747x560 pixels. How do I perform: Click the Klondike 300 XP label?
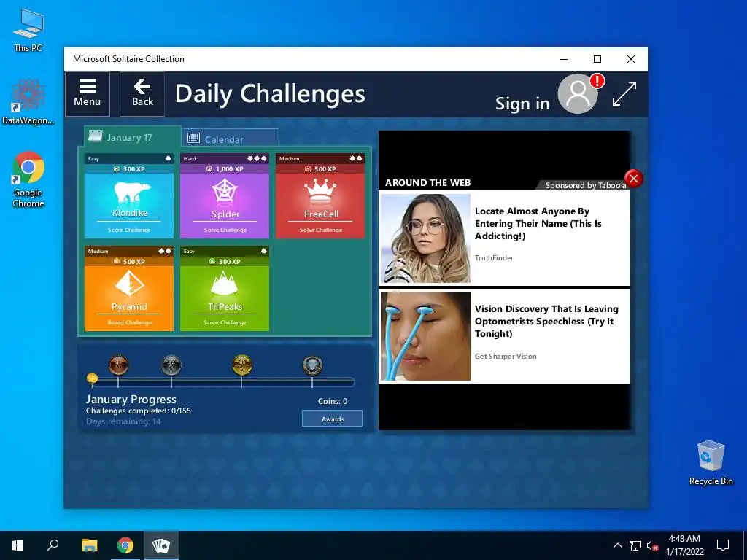pyautogui.click(x=129, y=168)
